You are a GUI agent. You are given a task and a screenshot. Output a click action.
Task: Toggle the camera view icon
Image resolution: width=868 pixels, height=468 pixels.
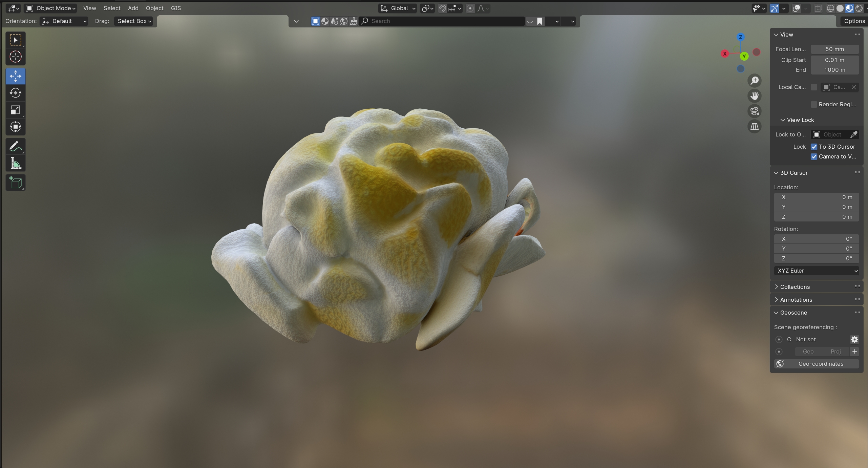[x=754, y=111]
